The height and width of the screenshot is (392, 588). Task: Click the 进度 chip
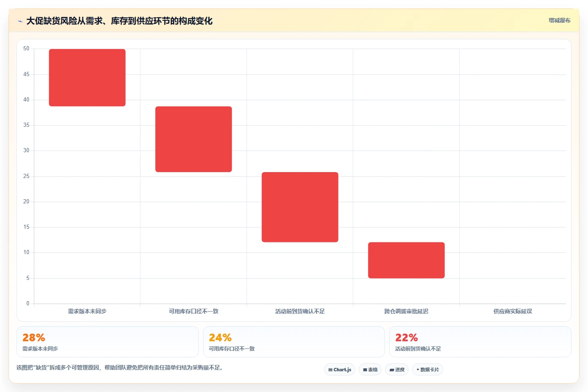[x=397, y=370]
